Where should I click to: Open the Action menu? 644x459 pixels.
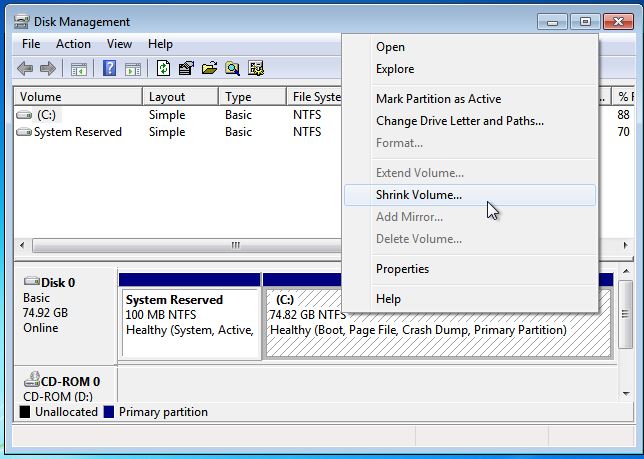[73, 44]
